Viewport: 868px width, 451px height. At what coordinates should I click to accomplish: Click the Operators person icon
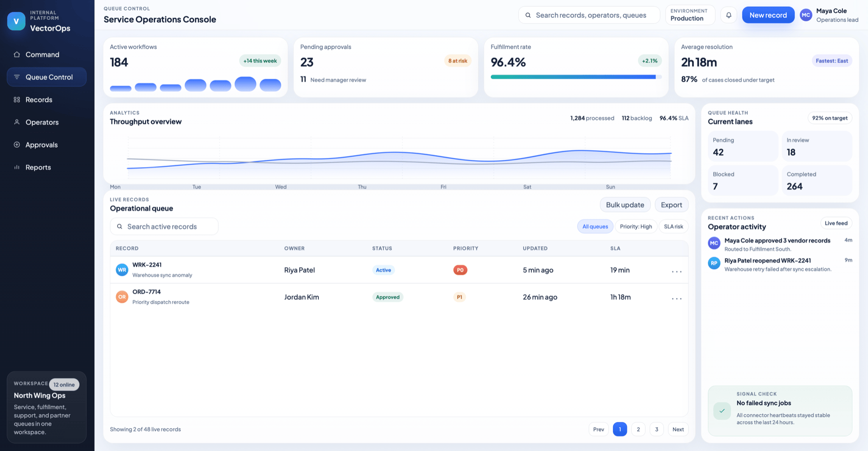tap(17, 122)
